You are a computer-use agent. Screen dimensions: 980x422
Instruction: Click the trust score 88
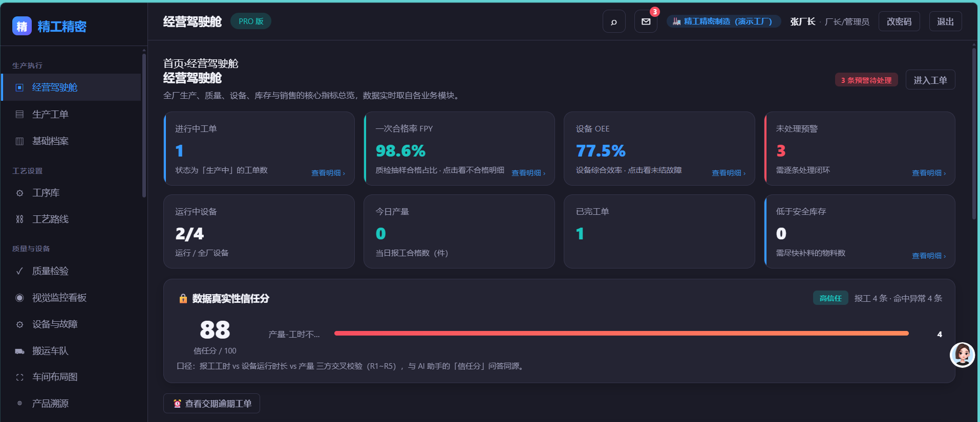[215, 330]
